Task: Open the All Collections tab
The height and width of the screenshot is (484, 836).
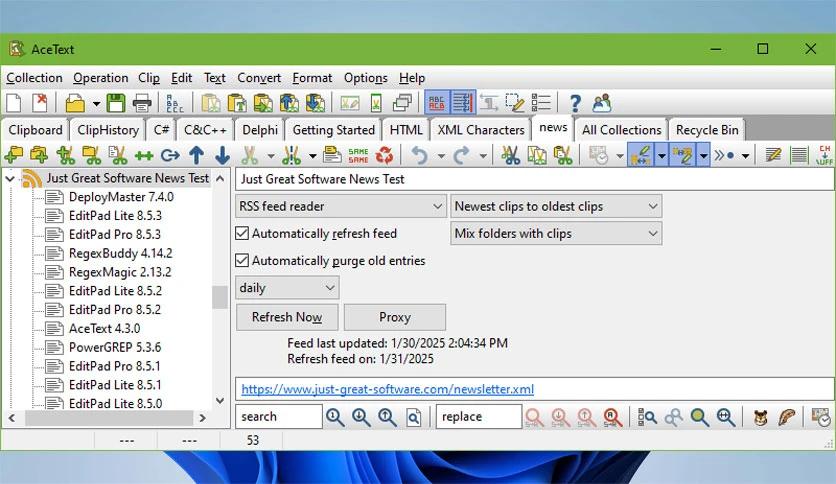Action: tap(622, 130)
